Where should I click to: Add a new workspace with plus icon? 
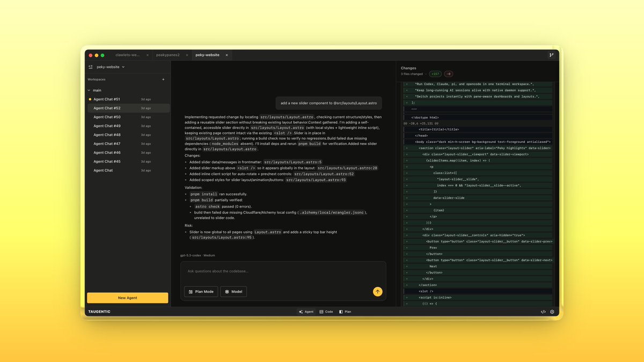(164, 79)
